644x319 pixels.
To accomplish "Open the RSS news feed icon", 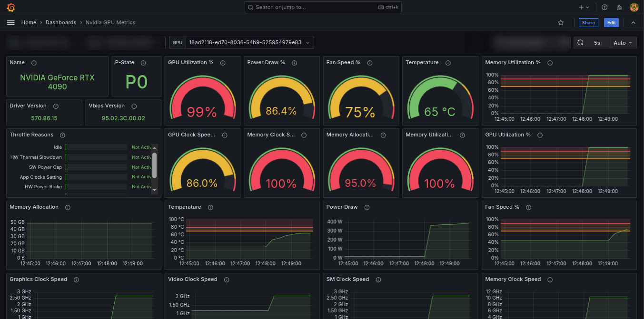I will click(x=619, y=7).
